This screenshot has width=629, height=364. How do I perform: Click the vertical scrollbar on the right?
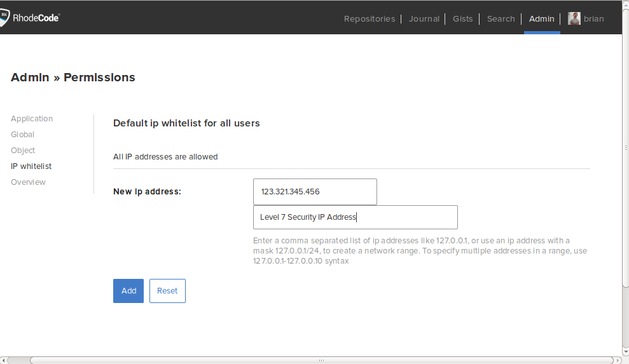pyautogui.click(x=625, y=147)
